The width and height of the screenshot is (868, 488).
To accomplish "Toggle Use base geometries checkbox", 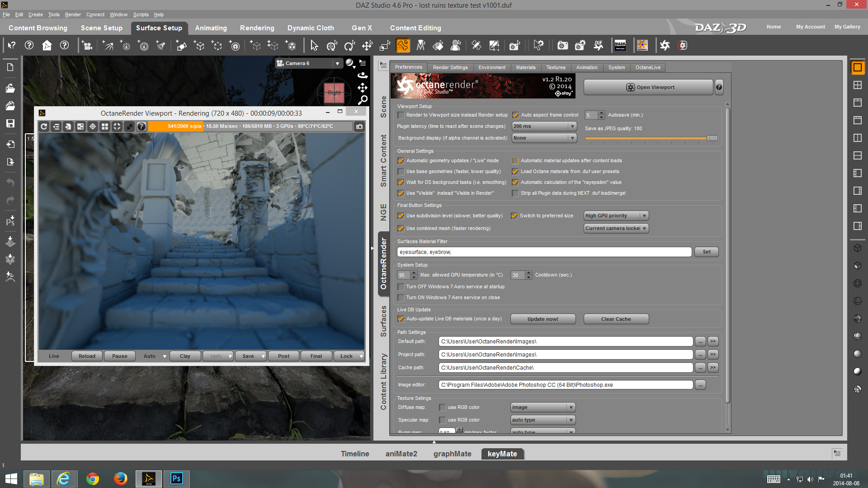I will [401, 172].
